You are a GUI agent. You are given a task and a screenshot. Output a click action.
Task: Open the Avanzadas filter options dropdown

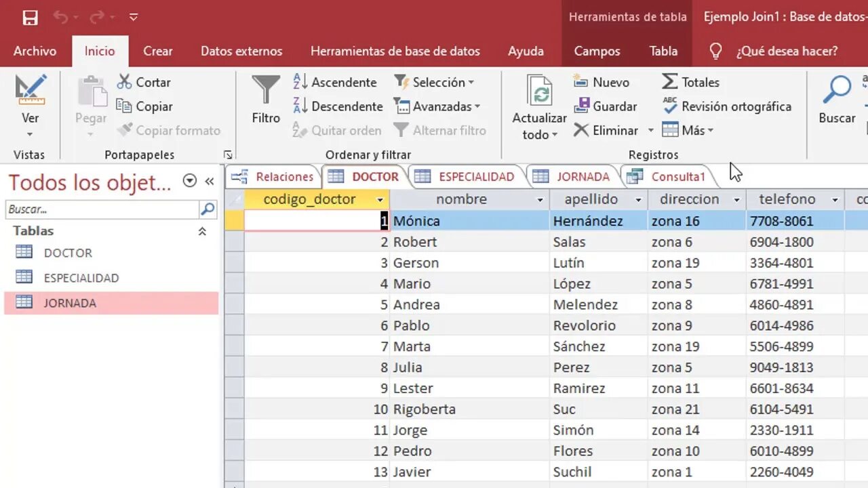[x=437, y=106]
